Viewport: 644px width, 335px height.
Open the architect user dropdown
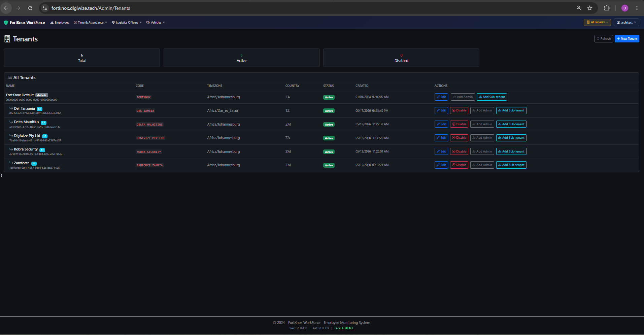[626, 22]
